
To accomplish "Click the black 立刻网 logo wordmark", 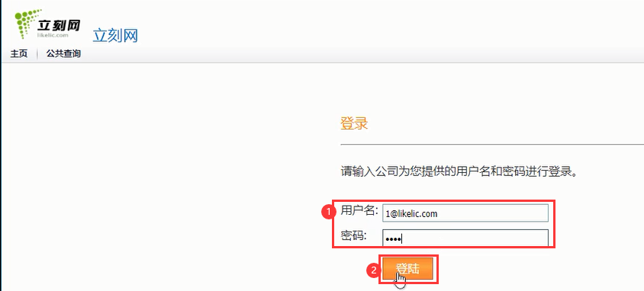I will (x=60, y=26).
